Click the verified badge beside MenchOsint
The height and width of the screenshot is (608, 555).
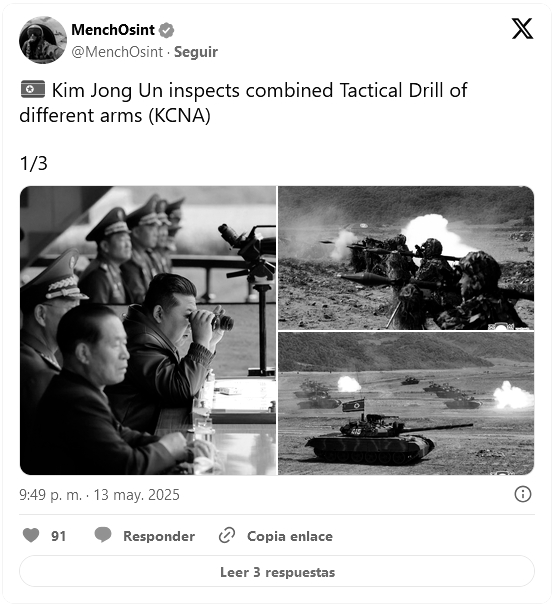(x=167, y=31)
